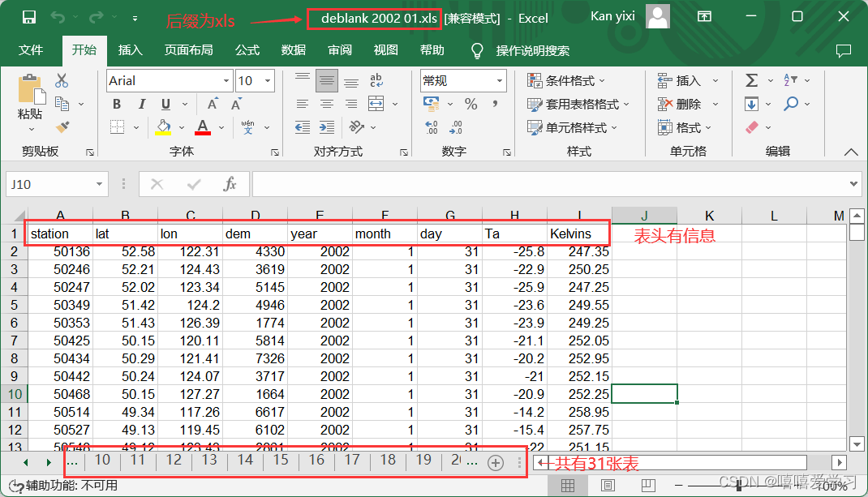Viewport: 868px width, 497px height.
Task: Click inside the Name Box showing J10
Action: (x=49, y=184)
